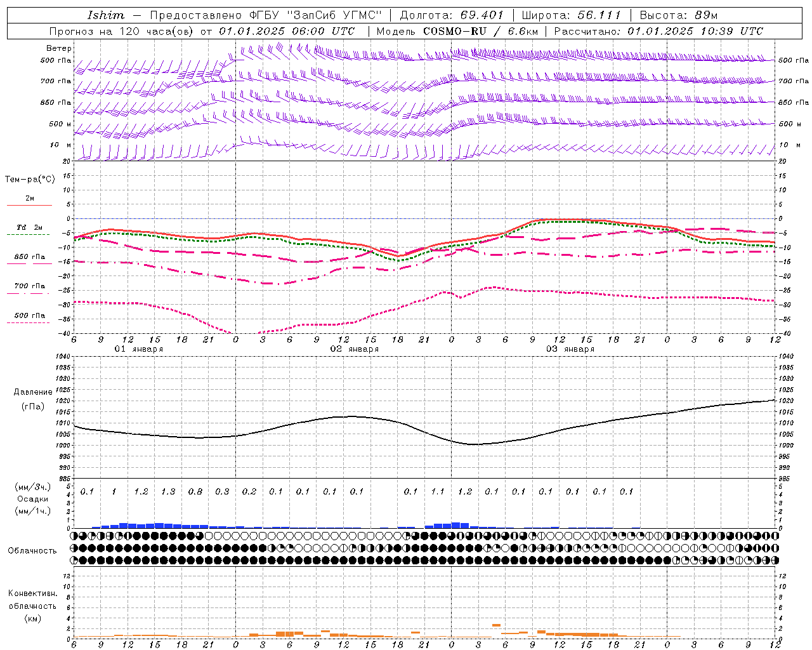Click the provider text ФГБУ "ЗапСиб УГМС"

pyautogui.click(x=315, y=15)
